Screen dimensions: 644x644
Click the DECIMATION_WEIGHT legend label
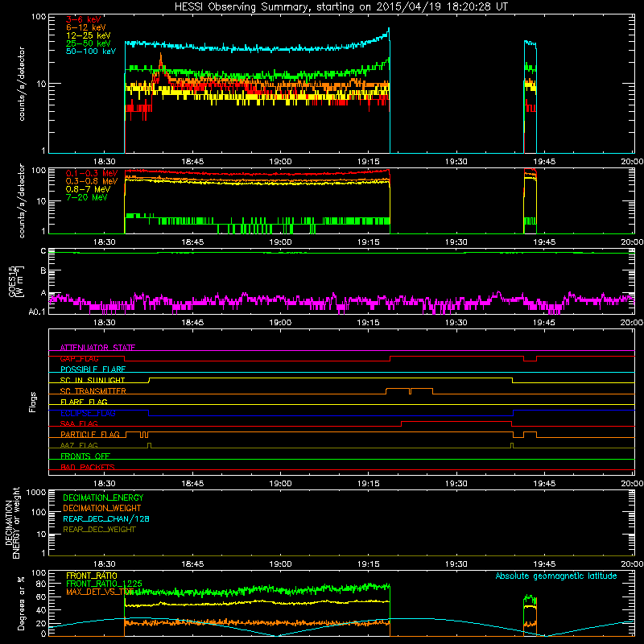102,508
